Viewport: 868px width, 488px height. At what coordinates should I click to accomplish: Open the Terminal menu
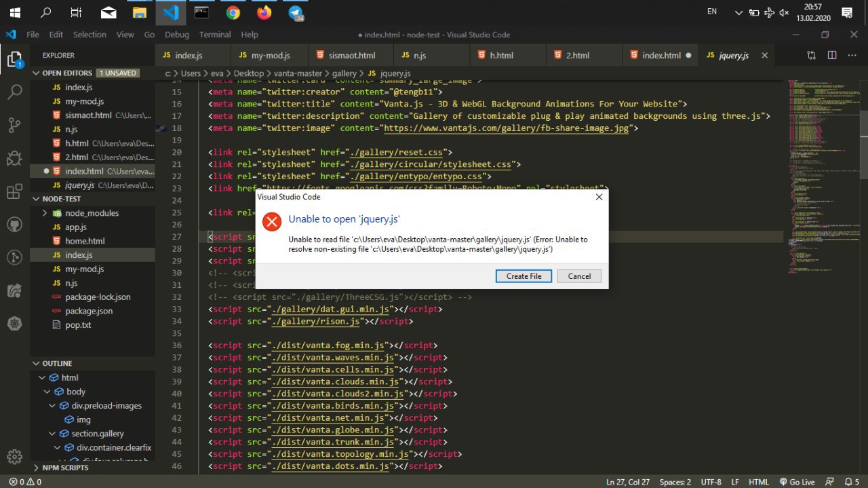[215, 35]
